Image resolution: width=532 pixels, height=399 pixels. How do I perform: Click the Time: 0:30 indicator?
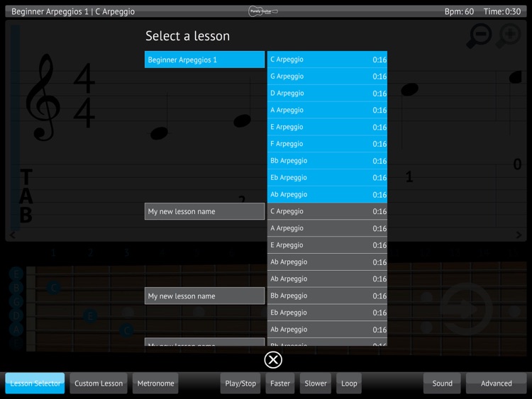(x=502, y=11)
